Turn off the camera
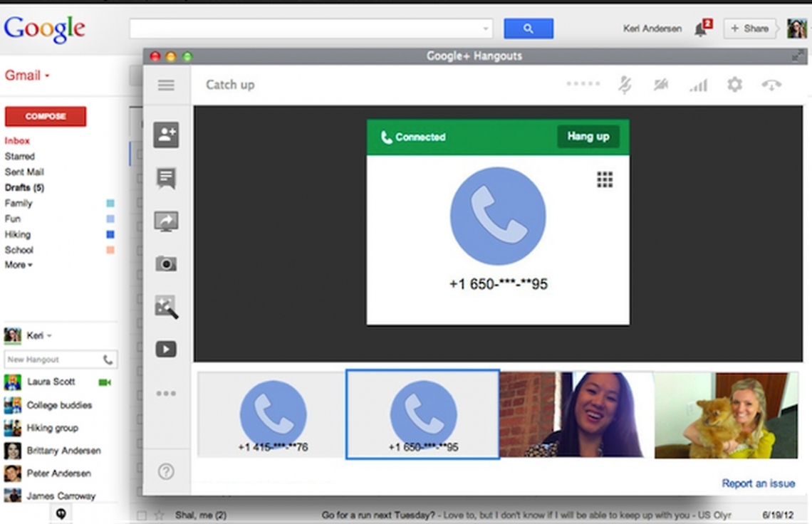Image resolution: width=812 pixels, height=524 pixels. (661, 85)
